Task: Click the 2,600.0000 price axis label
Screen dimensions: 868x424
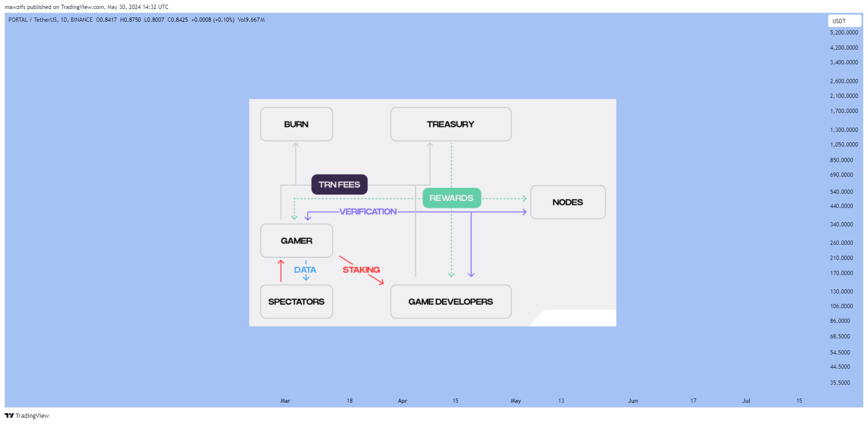Action: [x=844, y=81]
